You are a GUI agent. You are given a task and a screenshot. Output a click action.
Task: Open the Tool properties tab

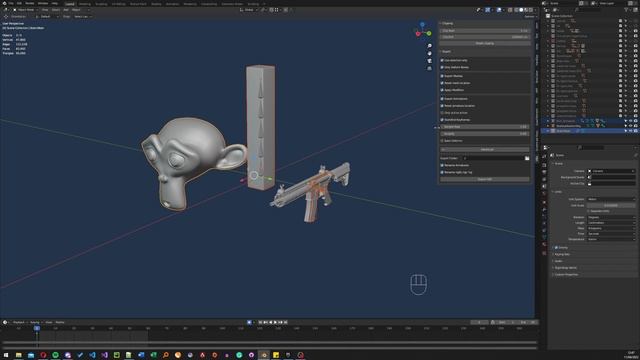click(544, 156)
